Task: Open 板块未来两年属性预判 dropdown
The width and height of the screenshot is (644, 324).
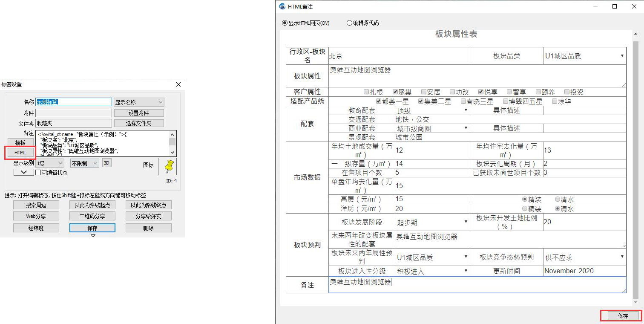Action: pos(432,257)
